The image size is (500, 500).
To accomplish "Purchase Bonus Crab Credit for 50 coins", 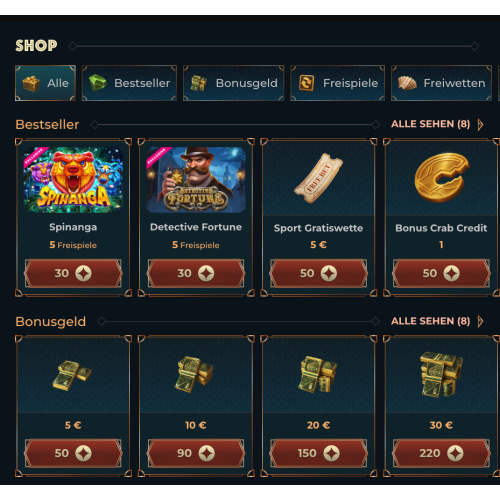I will [x=441, y=273].
